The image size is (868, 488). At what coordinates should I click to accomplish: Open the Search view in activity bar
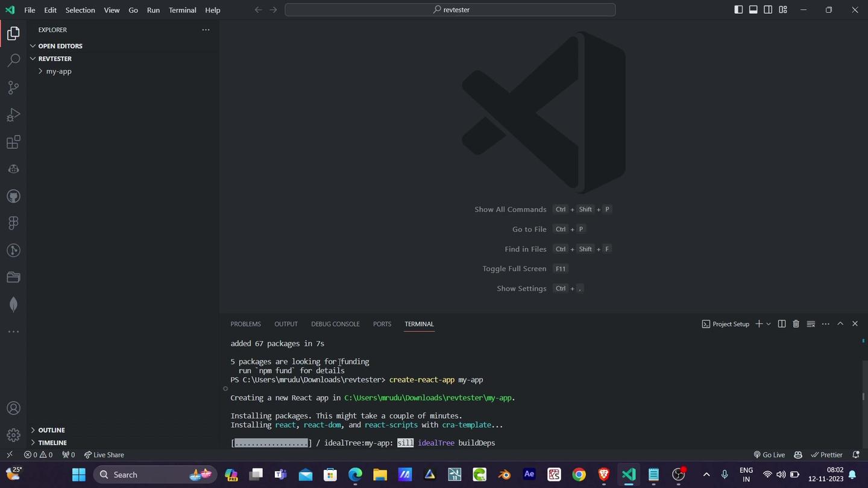(13, 61)
